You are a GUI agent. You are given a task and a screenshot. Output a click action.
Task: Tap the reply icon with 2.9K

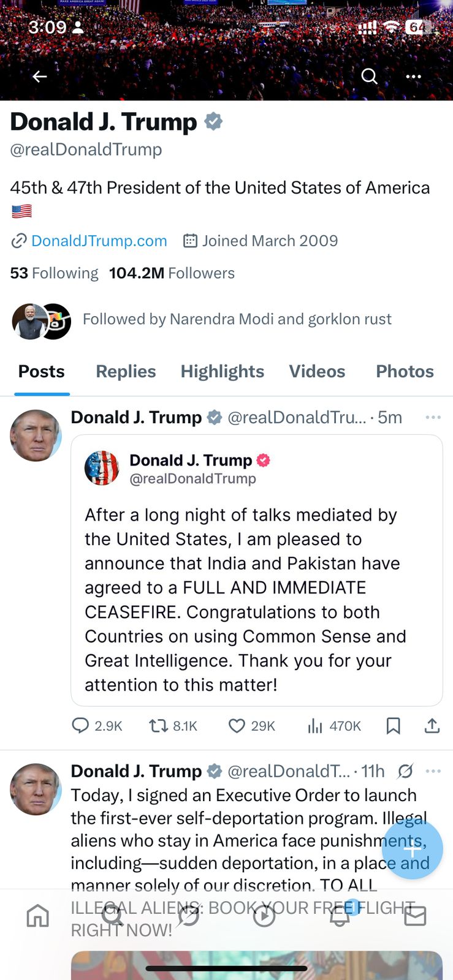[81, 726]
